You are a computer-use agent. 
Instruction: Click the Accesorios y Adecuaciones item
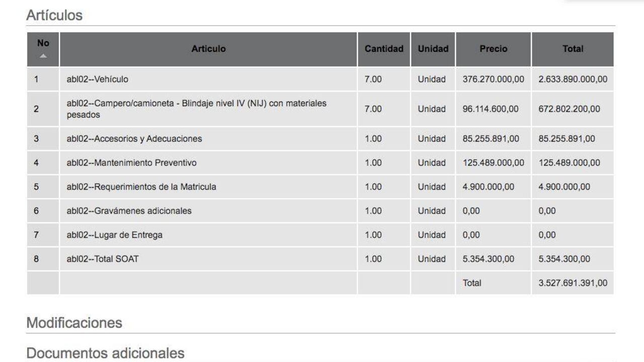[134, 139]
